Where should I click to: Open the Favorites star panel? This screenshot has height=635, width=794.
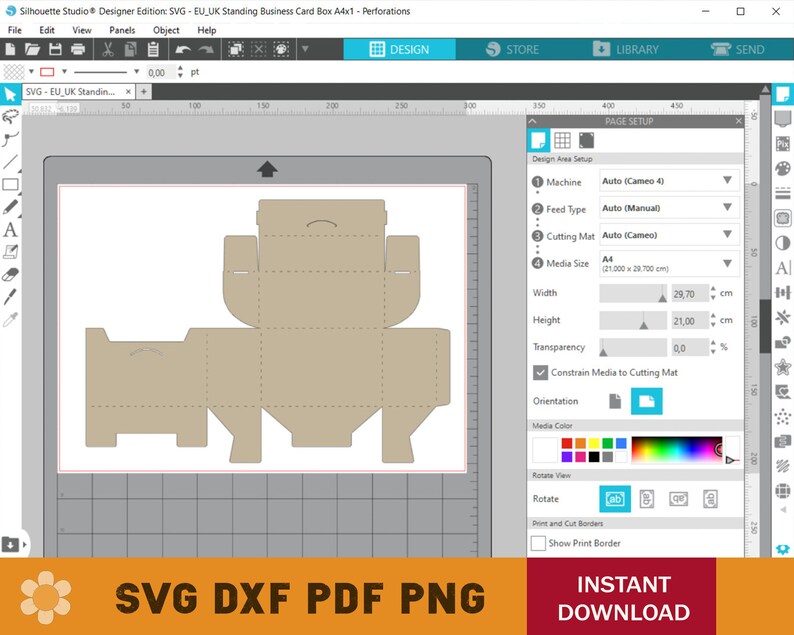[782, 367]
